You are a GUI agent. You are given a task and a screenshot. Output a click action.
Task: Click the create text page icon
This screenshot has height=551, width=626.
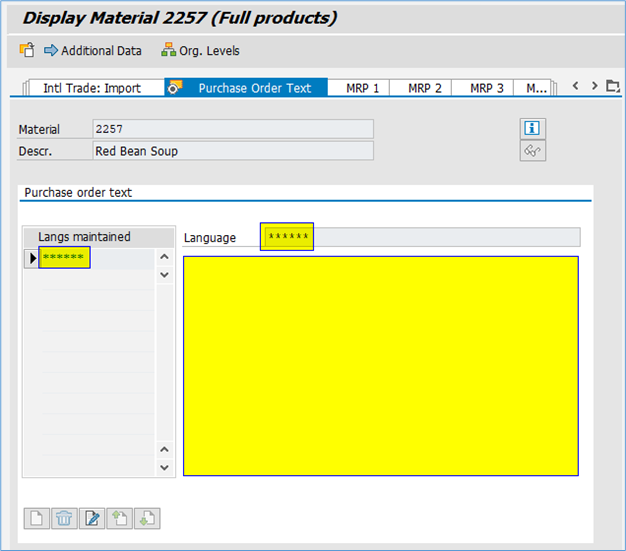pos(37,519)
